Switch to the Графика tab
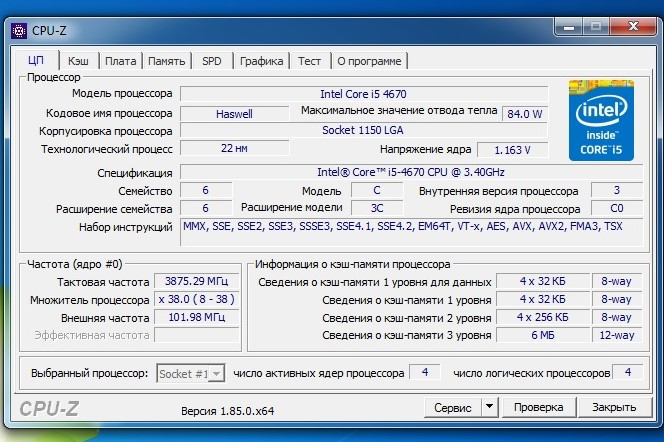The width and height of the screenshot is (664, 442). [261, 61]
